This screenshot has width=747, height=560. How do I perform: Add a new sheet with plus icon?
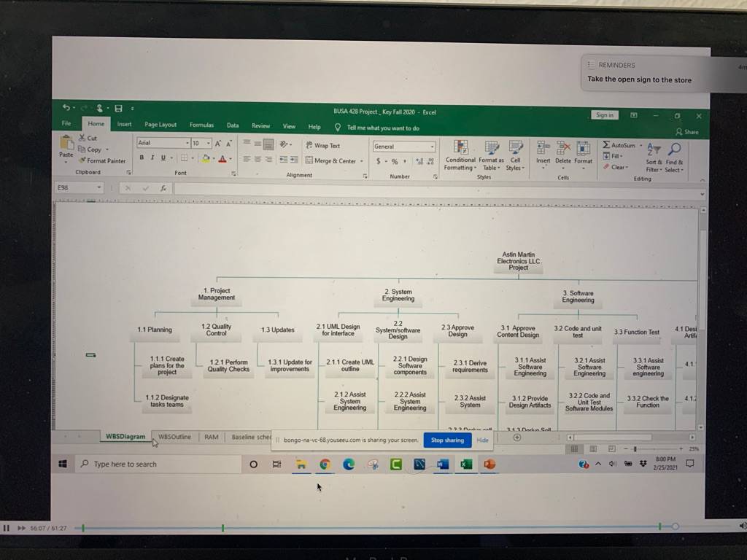pos(517,437)
